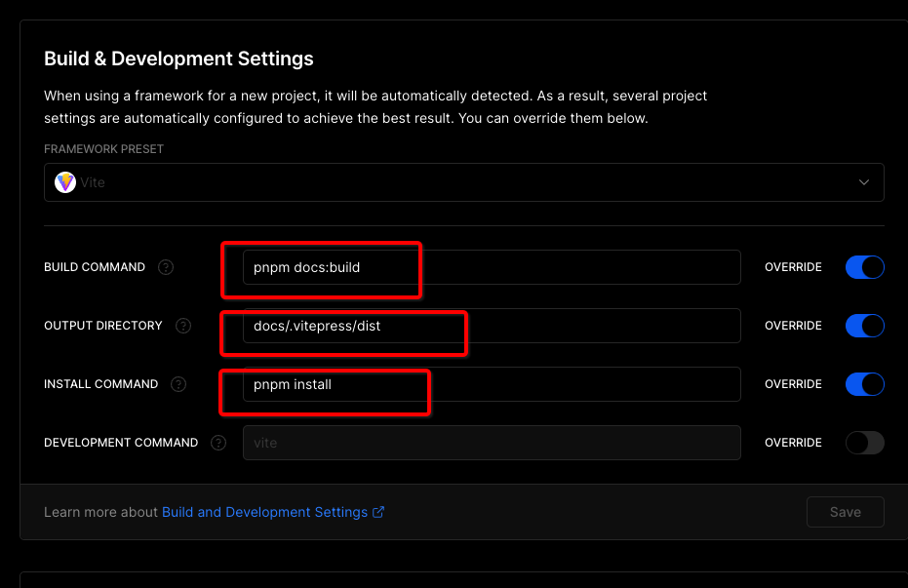Screen dimensions: 908x588
Task: Expand the Framework Preset dropdown chevron
Action: click(863, 182)
